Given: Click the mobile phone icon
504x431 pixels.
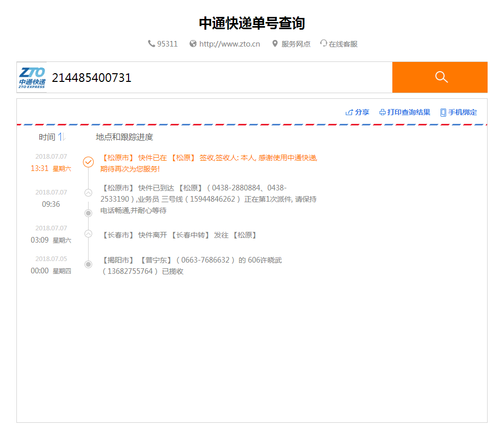Looking at the screenshot, I should [443, 113].
